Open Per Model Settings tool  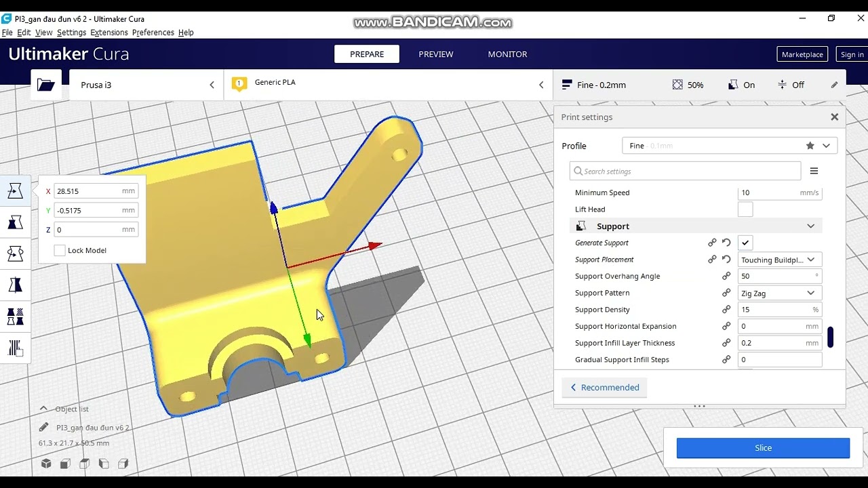15,317
